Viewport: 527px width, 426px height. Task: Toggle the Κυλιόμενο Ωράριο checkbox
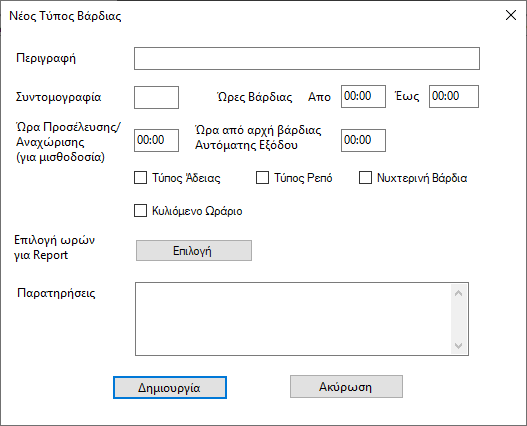[140, 210]
